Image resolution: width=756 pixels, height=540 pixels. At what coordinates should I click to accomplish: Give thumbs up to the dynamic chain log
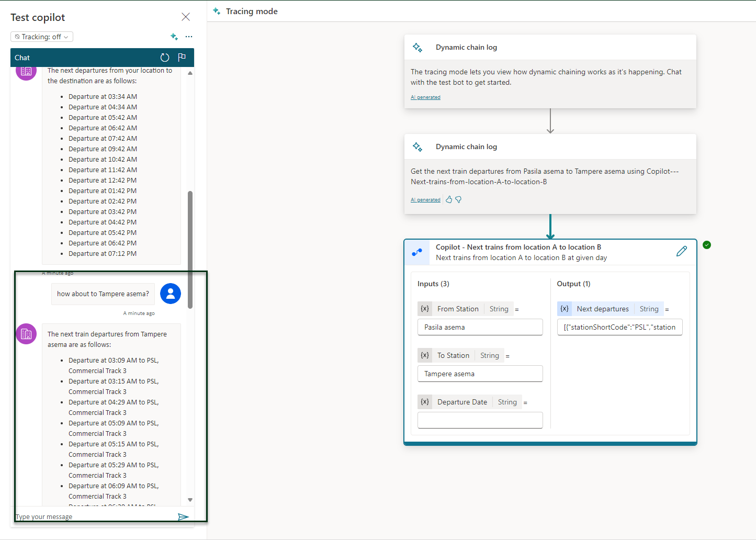(449, 199)
